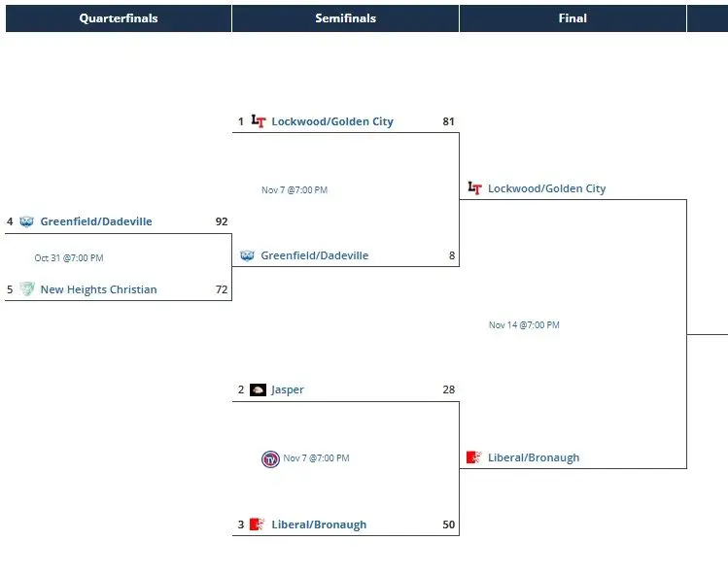
Task: Click Greenfield/Dadeville score of 92
Action: pyautogui.click(x=222, y=221)
